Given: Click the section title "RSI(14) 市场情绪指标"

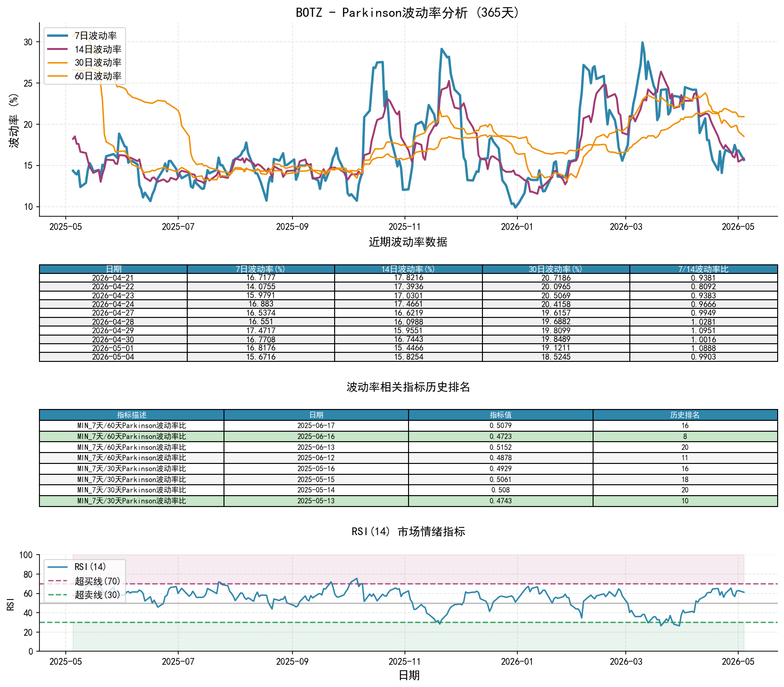Looking at the screenshot, I should coord(408,531).
